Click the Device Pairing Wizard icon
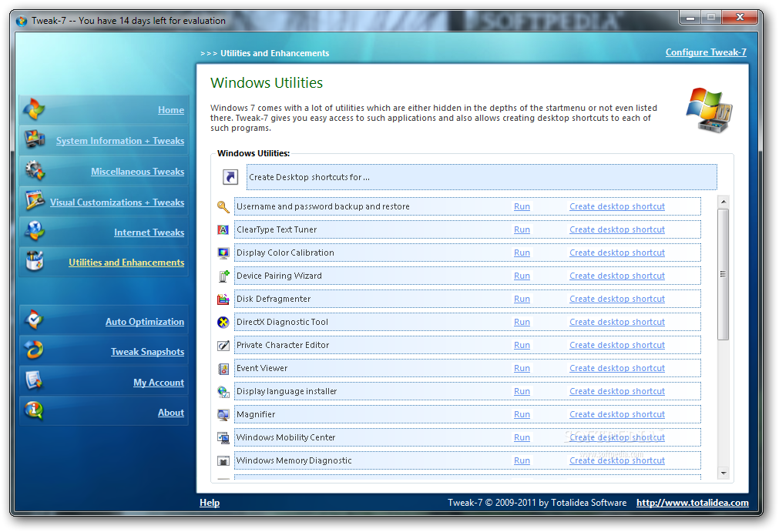Image resolution: width=779 pixels, height=532 pixels. [x=223, y=276]
